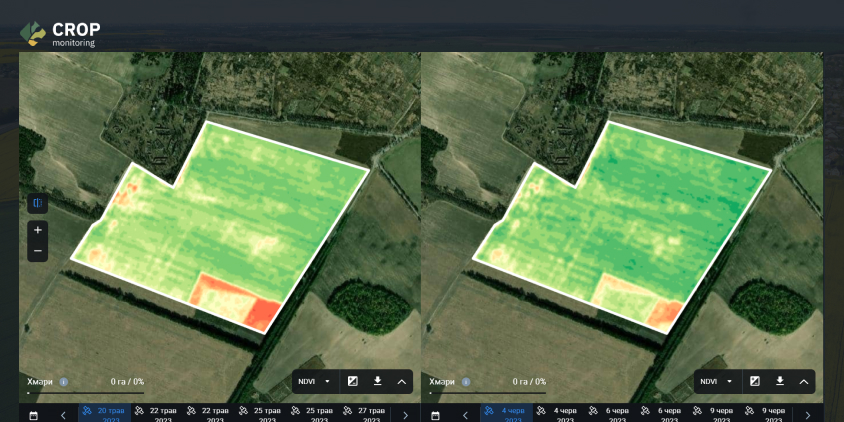Image resolution: width=844 pixels, height=422 pixels.
Task: Open cloud info icon on left map
Action: pos(64,382)
